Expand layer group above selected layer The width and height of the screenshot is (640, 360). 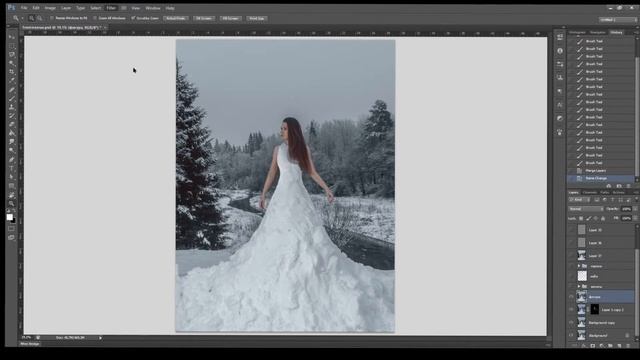(x=579, y=287)
